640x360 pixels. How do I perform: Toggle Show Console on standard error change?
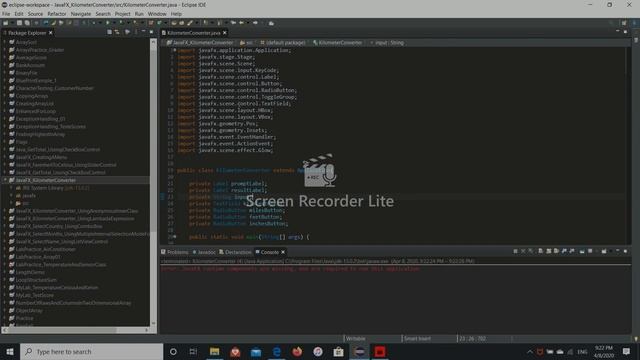(572, 251)
